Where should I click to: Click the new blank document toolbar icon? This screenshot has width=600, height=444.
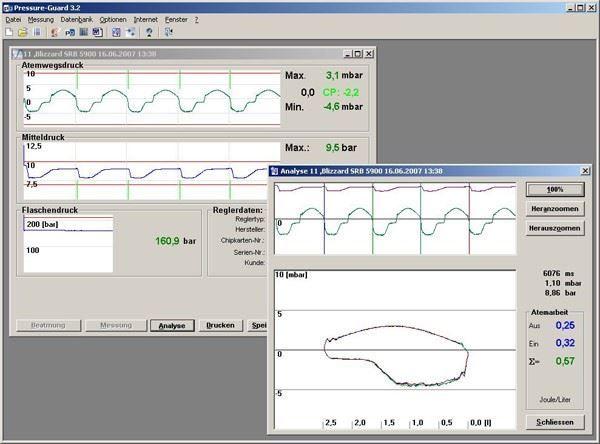(9, 33)
